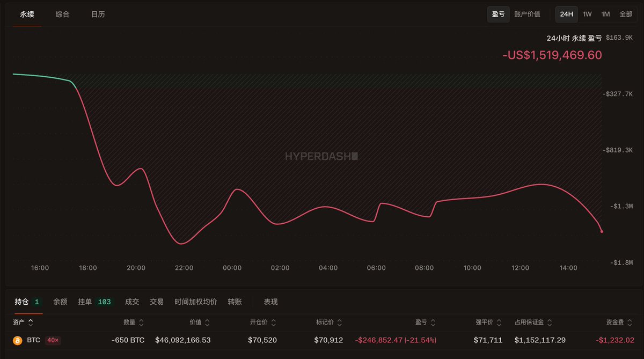Open the 日历 tab

98,14
